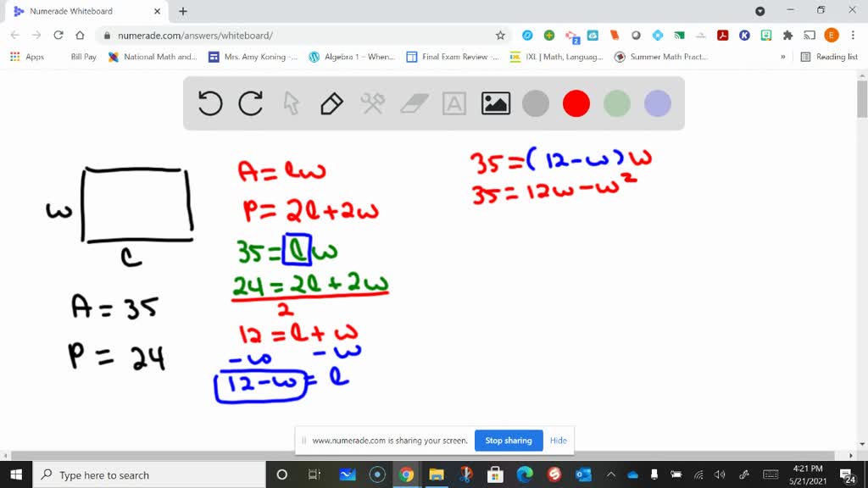Select the red color swatch
This screenshot has width=868, height=488.
576,103
